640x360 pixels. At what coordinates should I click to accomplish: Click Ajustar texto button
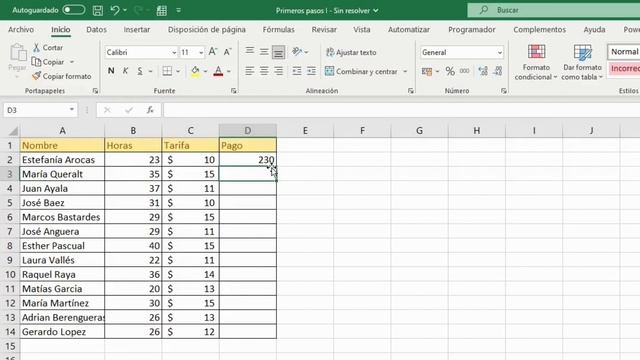click(351, 52)
